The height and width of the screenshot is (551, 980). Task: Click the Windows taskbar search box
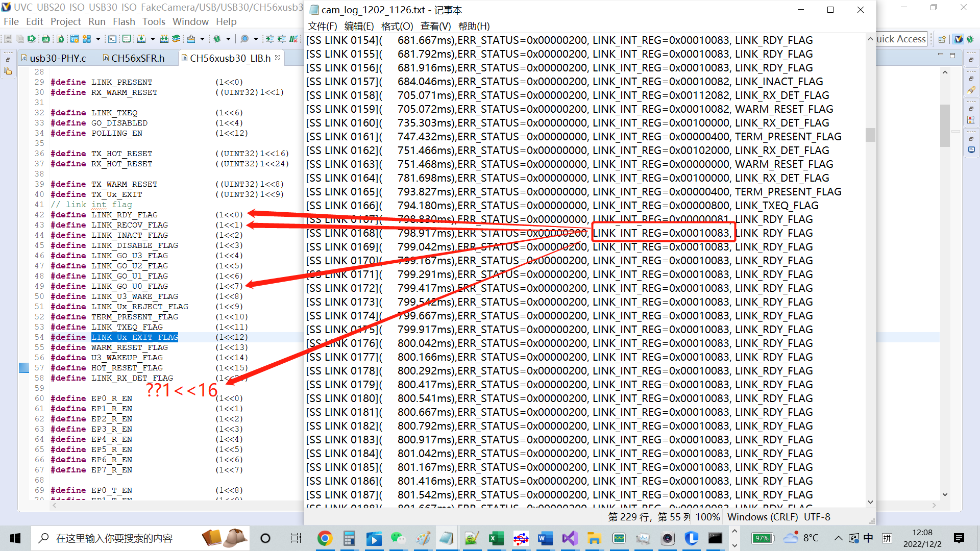140,538
